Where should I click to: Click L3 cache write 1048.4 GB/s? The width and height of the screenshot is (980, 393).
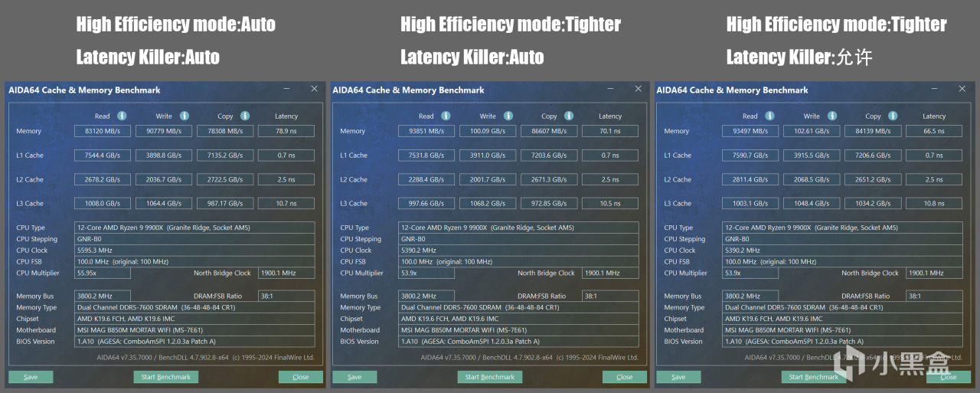[x=812, y=204]
